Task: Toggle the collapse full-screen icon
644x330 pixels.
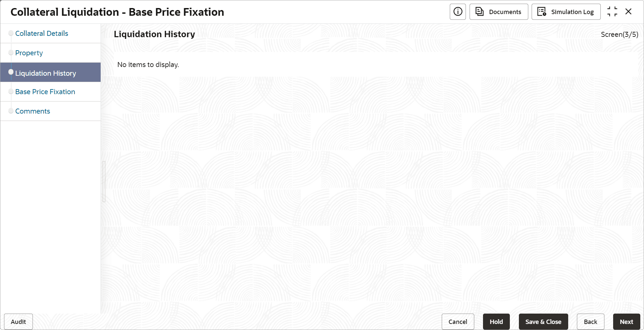Action: [612, 12]
